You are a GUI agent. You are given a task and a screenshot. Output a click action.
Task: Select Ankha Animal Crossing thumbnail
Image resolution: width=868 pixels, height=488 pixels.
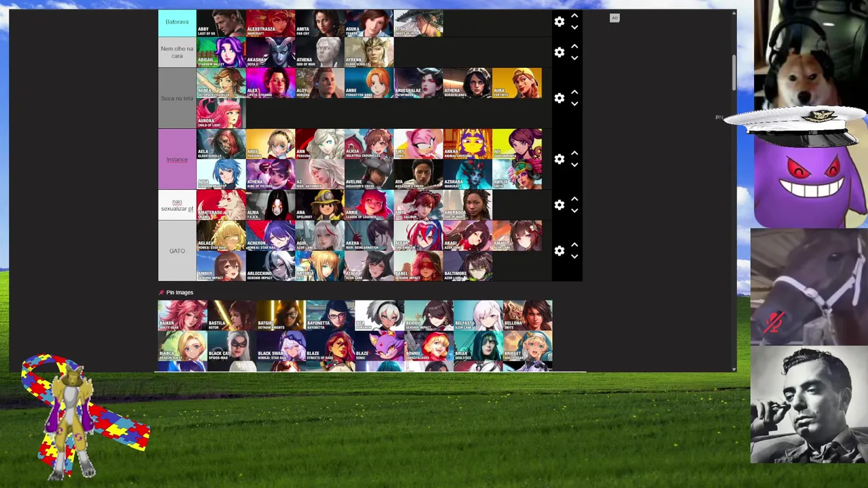[468, 144]
